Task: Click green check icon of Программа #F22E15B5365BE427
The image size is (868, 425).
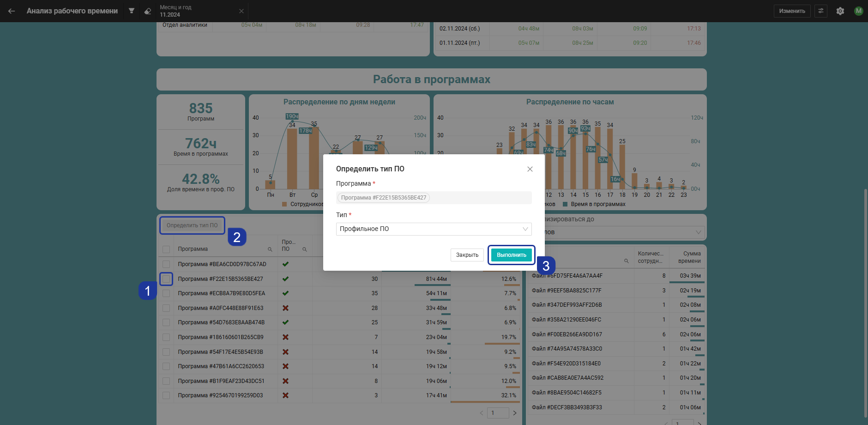Action: [x=285, y=279]
